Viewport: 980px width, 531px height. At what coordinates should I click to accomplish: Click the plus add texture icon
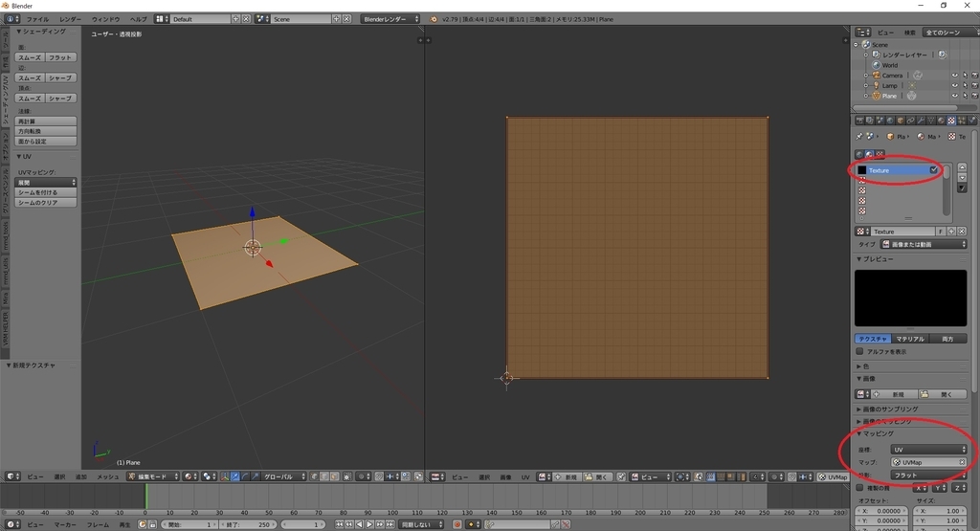click(x=951, y=232)
